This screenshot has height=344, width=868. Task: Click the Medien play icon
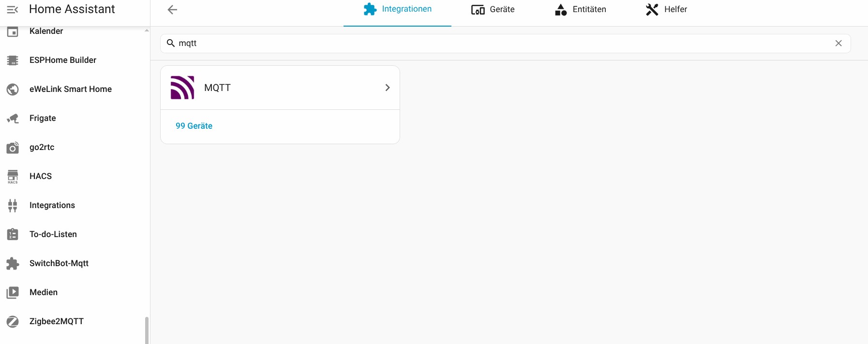(x=13, y=293)
